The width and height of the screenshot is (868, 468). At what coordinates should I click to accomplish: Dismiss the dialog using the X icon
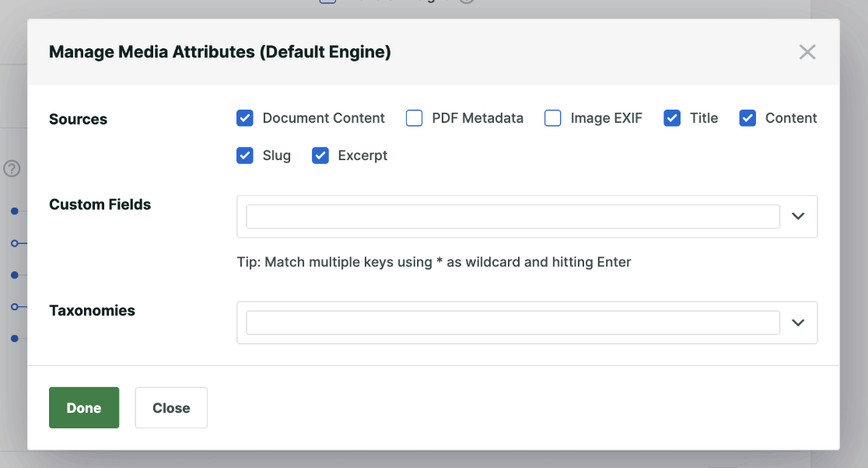click(807, 52)
